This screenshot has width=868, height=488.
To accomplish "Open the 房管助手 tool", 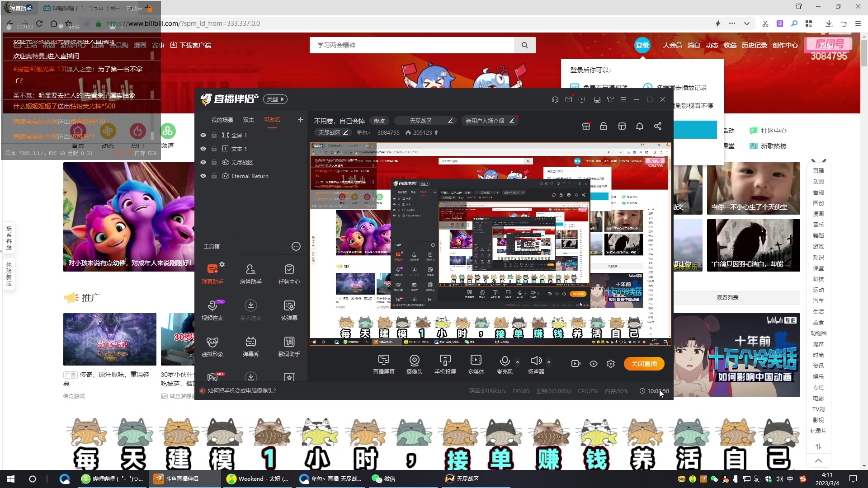I will pyautogui.click(x=250, y=273).
